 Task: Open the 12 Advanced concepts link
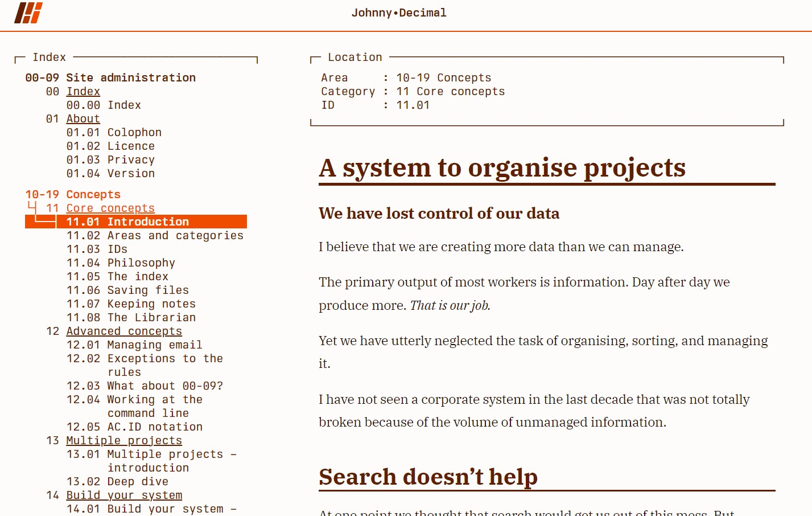124,331
